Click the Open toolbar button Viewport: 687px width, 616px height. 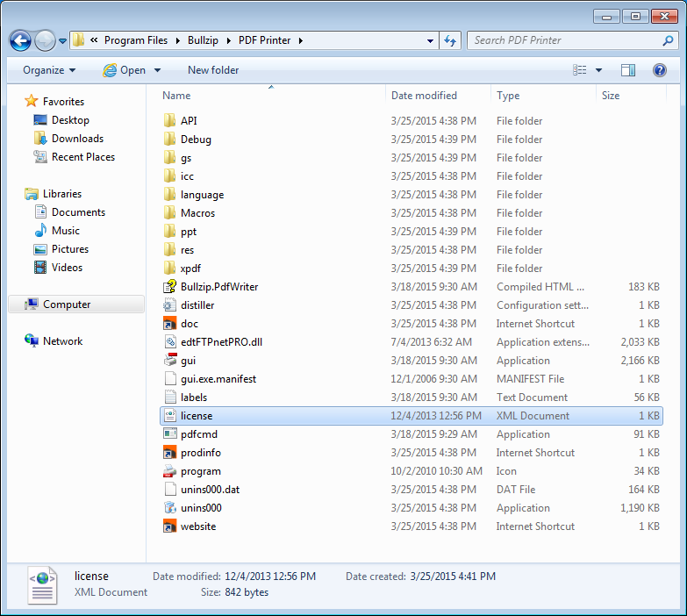coord(125,70)
